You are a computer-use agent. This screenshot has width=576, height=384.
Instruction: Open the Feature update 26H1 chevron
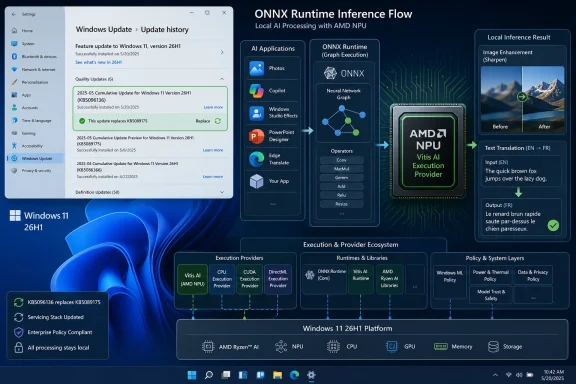[222, 52]
